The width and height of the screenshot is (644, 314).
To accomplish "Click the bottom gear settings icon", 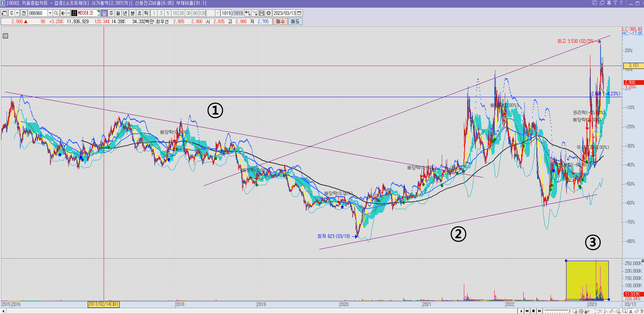I will pos(581,311).
